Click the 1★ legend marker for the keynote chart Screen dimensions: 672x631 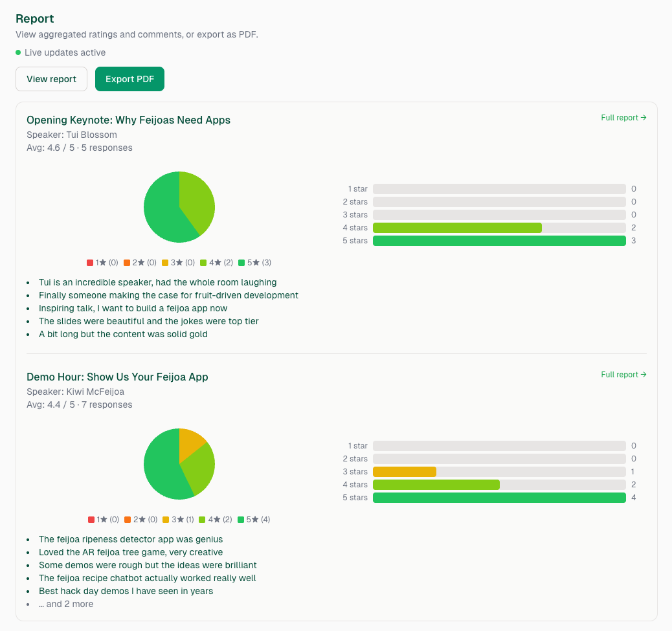point(91,263)
